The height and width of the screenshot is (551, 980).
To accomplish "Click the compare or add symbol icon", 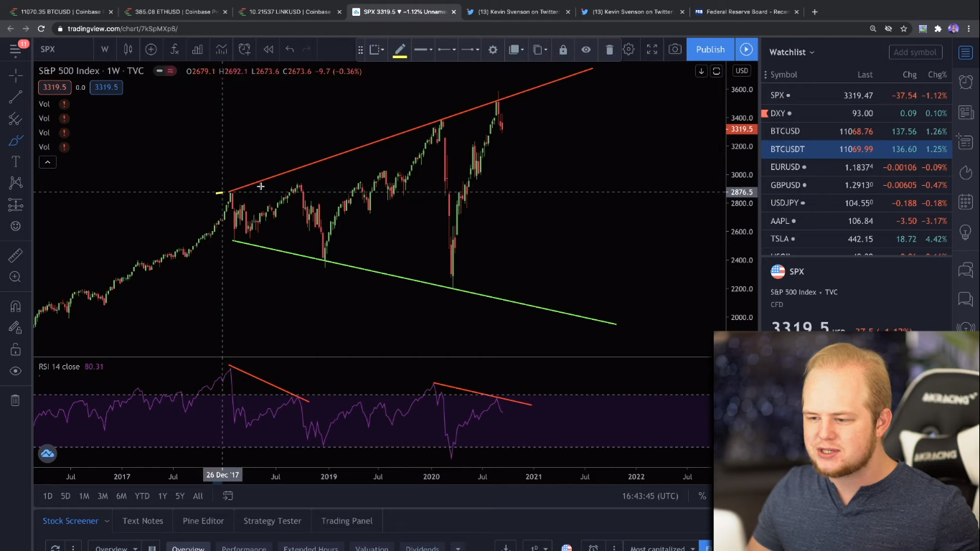I will click(151, 49).
